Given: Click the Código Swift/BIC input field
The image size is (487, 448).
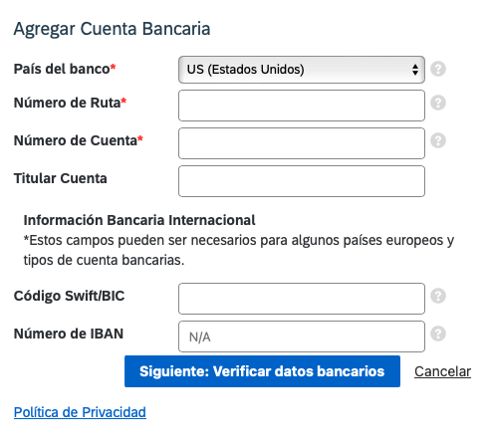Looking at the screenshot, I should [x=302, y=299].
